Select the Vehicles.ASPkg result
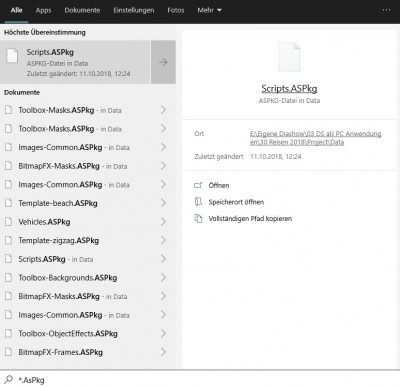Image resolution: width=400 pixels, height=387 pixels. (x=88, y=222)
